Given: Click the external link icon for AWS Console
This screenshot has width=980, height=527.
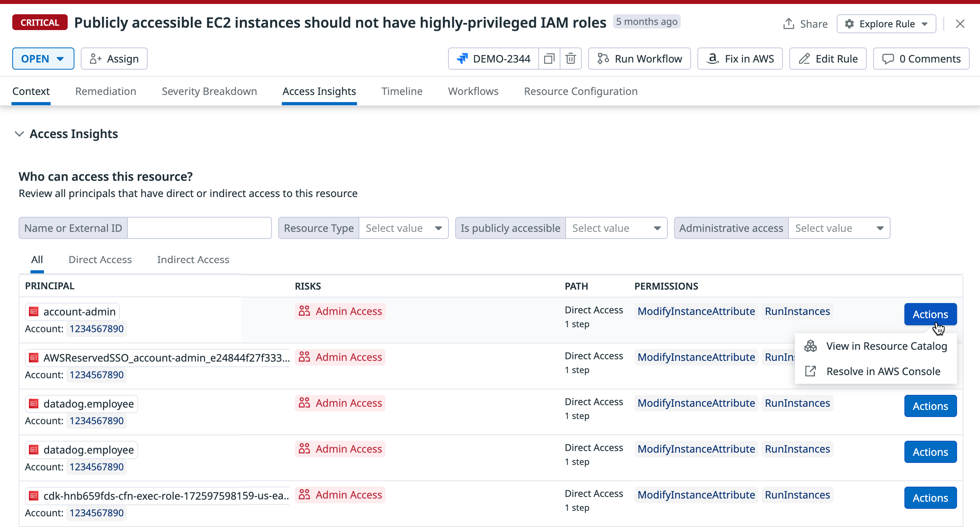Looking at the screenshot, I should click(x=810, y=372).
